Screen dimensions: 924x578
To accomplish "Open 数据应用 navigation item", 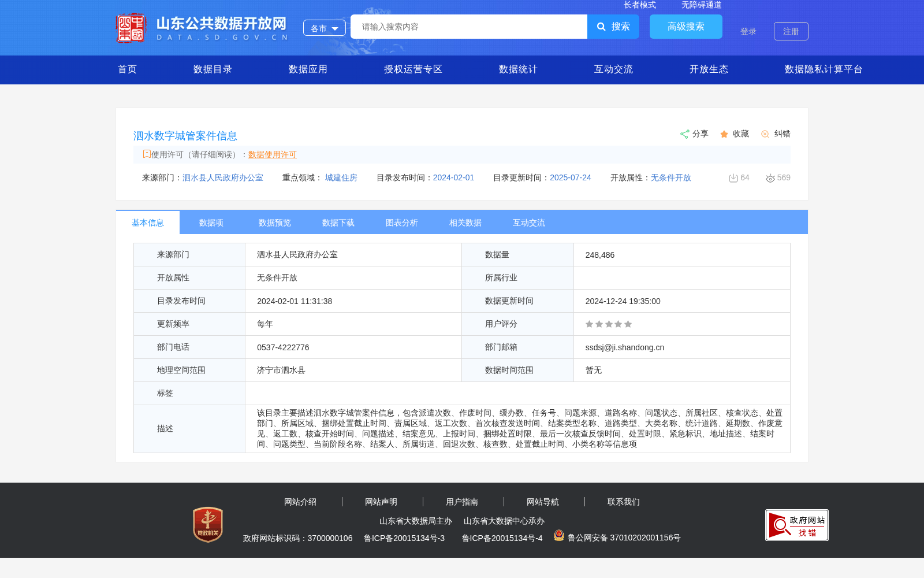I will pyautogui.click(x=308, y=69).
